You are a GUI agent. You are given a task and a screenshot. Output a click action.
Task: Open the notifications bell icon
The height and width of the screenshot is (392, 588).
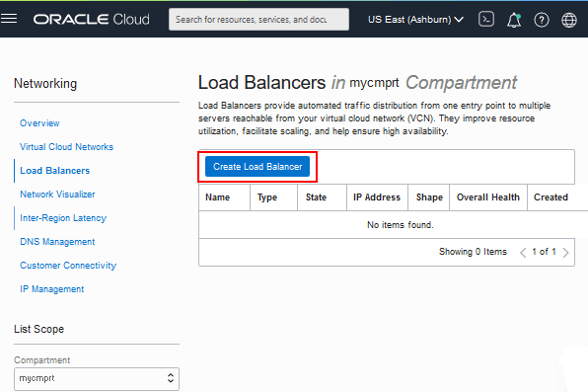click(x=514, y=20)
